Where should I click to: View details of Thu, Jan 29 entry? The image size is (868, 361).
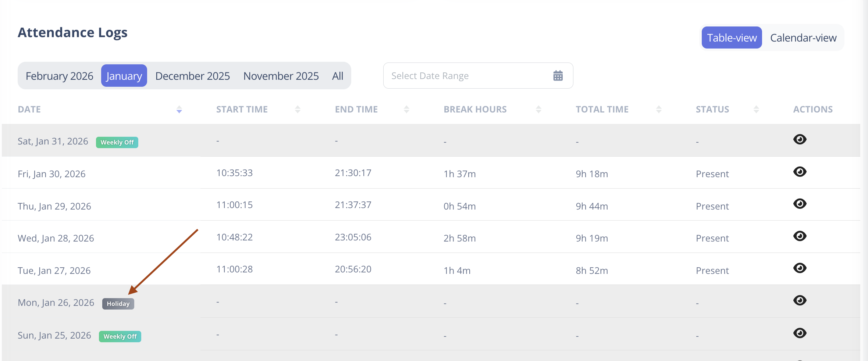pyautogui.click(x=800, y=204)
